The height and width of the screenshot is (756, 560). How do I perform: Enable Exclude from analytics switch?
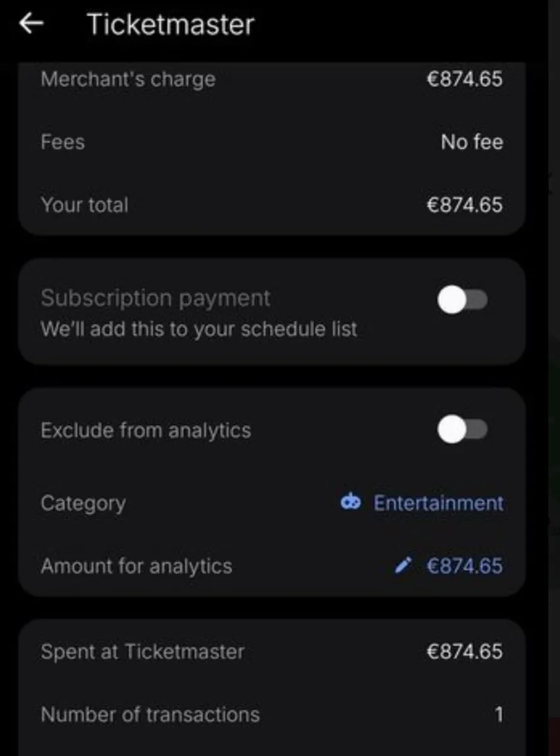point(462,430)
